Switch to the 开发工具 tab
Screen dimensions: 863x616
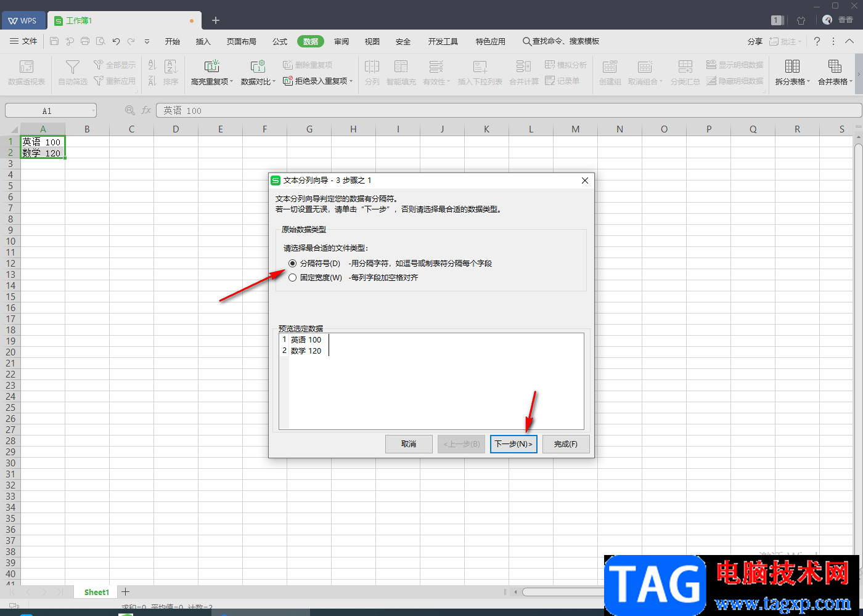(x=443, y=41)
